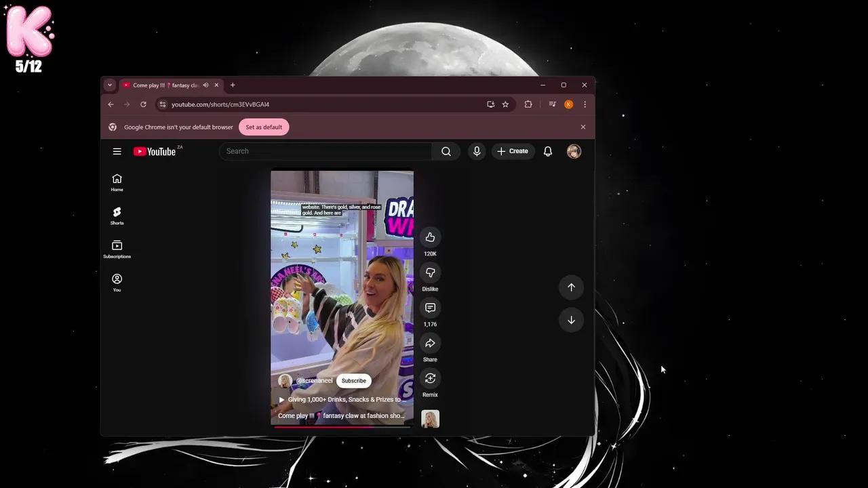Open Chrome's media control icon
868x488 pixels.
pyautogui.click(x=552, y=104)
